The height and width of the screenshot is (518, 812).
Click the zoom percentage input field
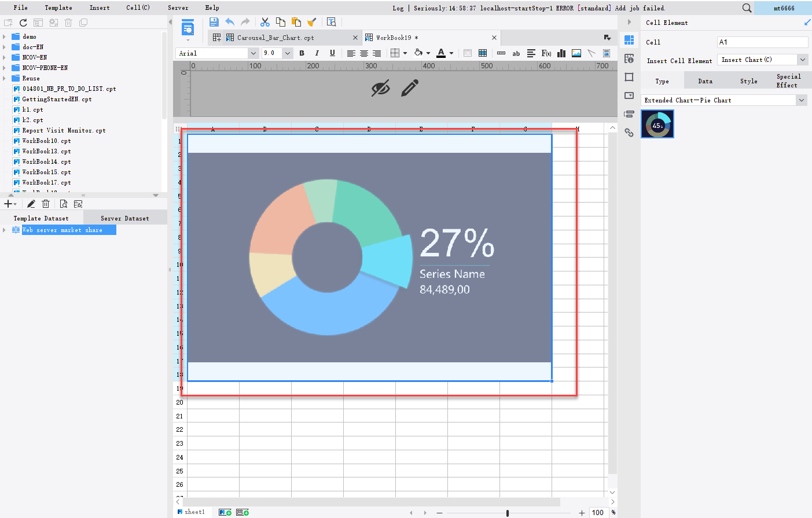click(x=598, y=512)
